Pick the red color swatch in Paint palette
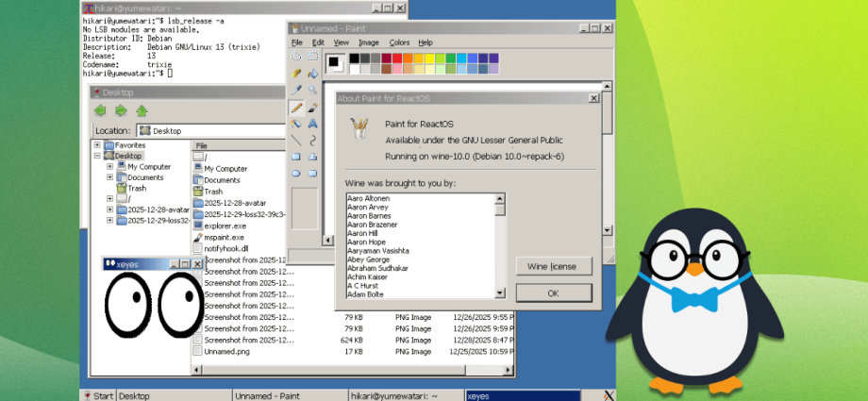Screen dimensions: 868x401 [397, 58]
